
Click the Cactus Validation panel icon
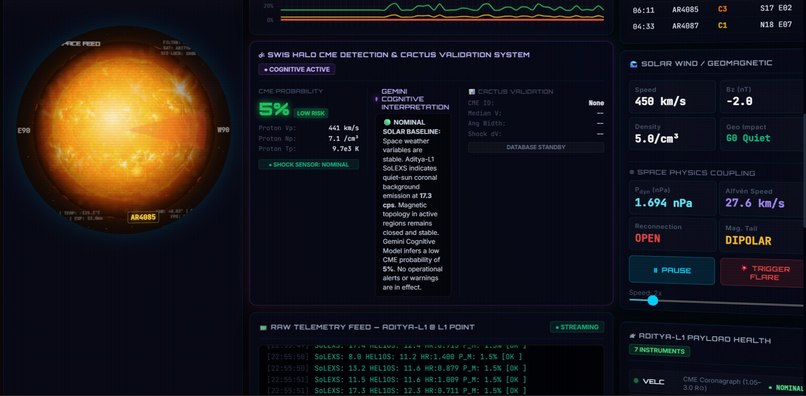coord(472,92)
